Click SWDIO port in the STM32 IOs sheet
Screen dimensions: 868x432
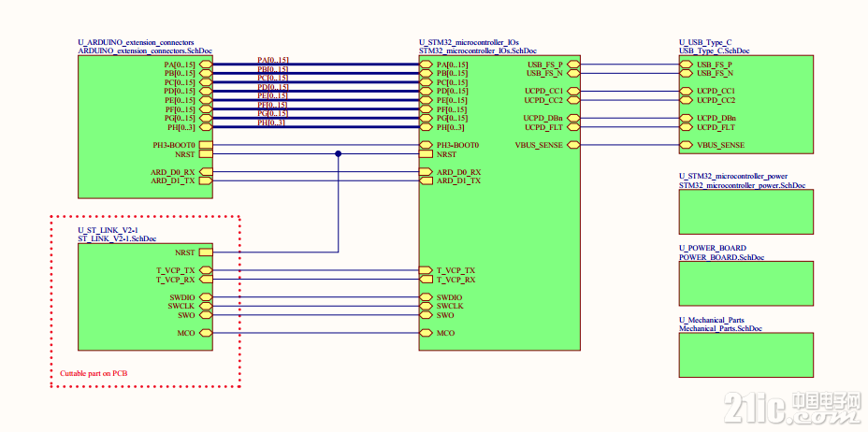pyautogui.click(x=426, y=297)
